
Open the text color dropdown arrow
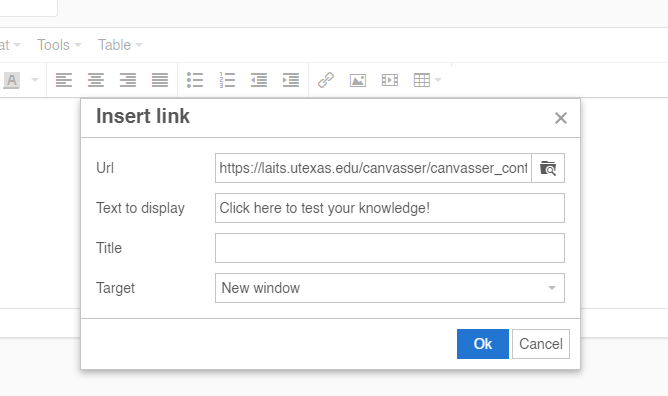pos(35,80)
